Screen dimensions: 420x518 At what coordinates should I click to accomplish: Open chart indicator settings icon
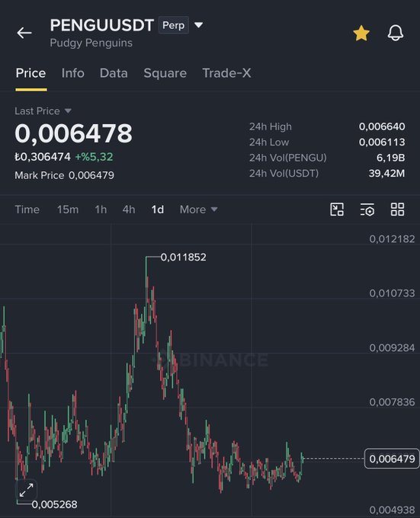(x=367, y=209)
